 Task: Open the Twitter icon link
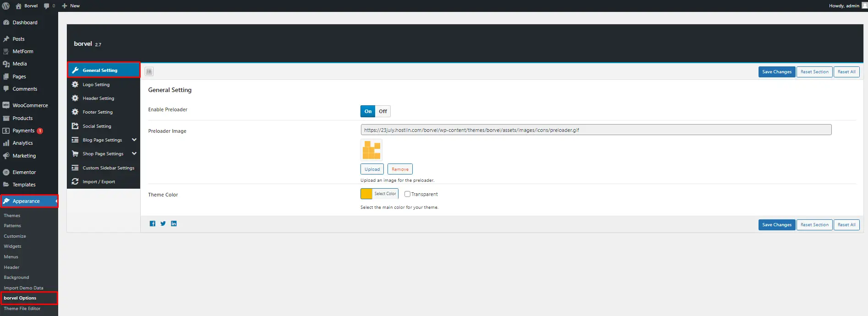163,223
